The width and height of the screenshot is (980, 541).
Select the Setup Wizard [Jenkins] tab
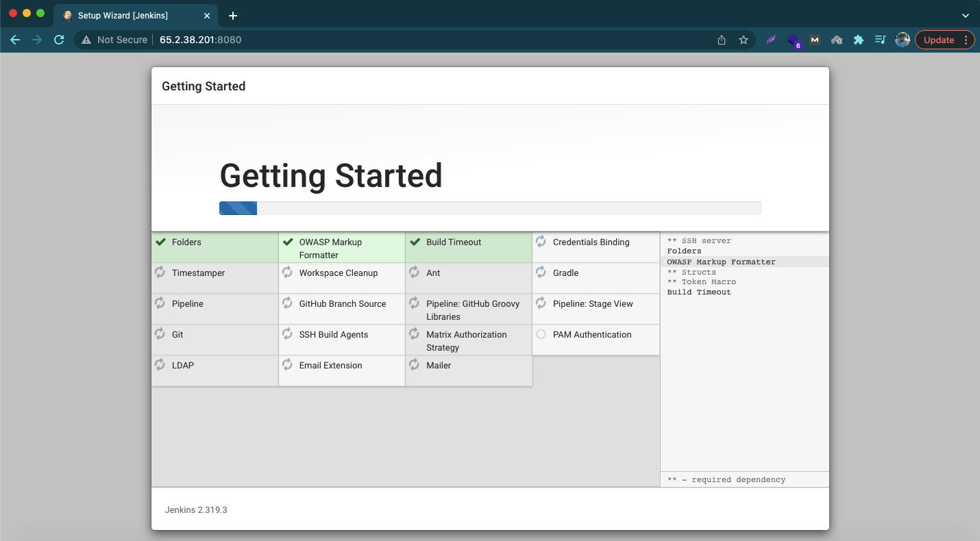click(x=137, y=16)
